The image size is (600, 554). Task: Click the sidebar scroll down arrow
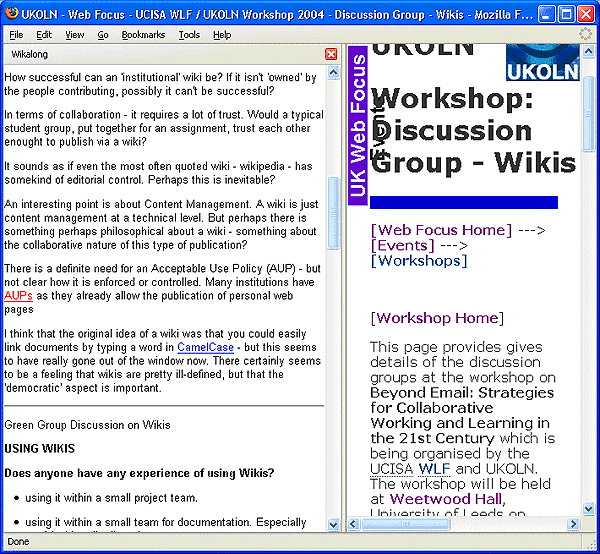tap(334, 524)
